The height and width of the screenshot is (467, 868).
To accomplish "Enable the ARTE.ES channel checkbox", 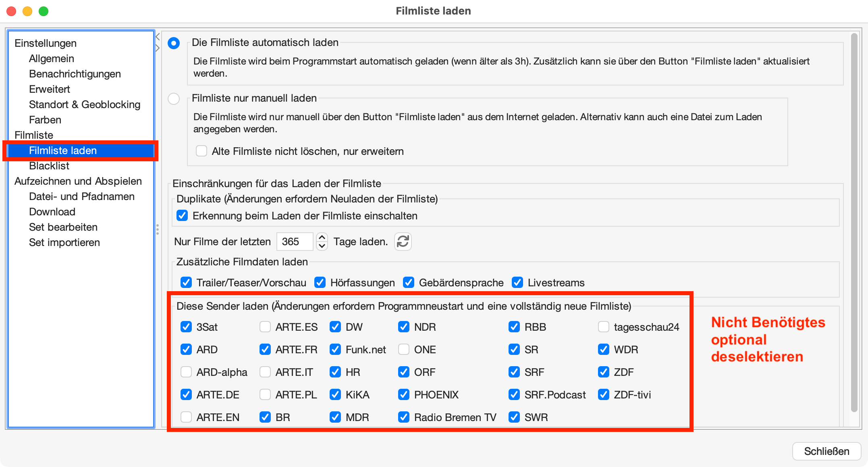I will 265,327.
